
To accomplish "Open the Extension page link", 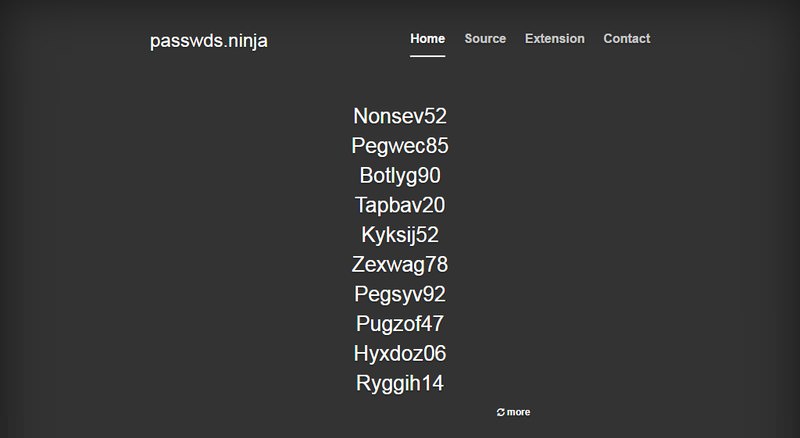I will pyautogui.click(x=555, y=39).
